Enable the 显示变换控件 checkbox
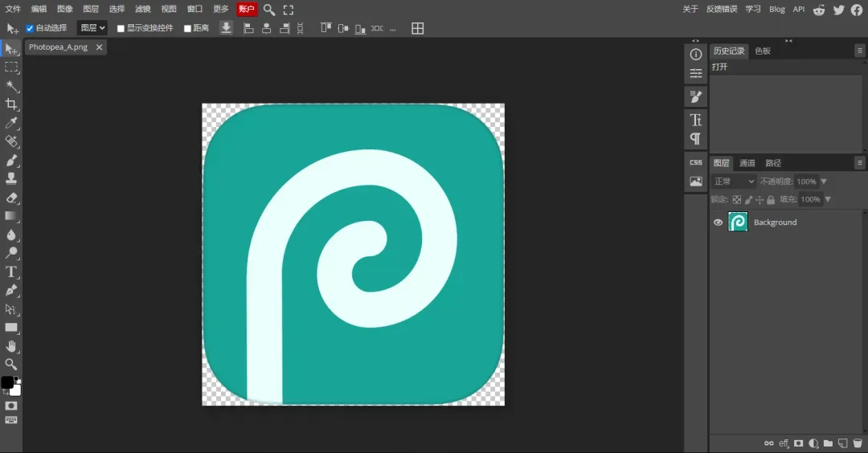 tap(121, 28)
